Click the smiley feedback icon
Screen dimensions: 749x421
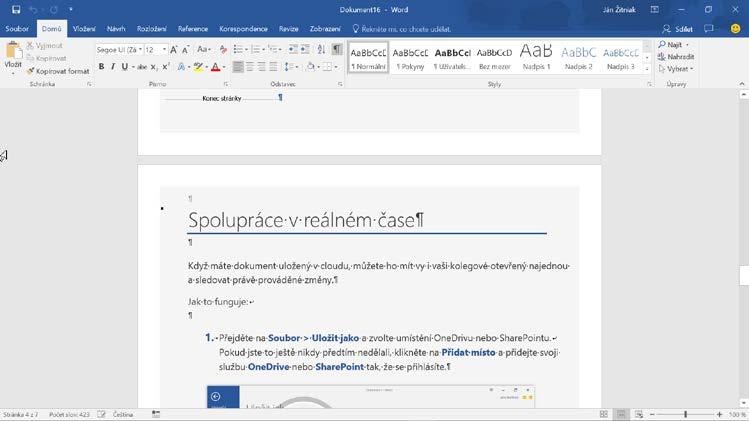coord(736,29)
